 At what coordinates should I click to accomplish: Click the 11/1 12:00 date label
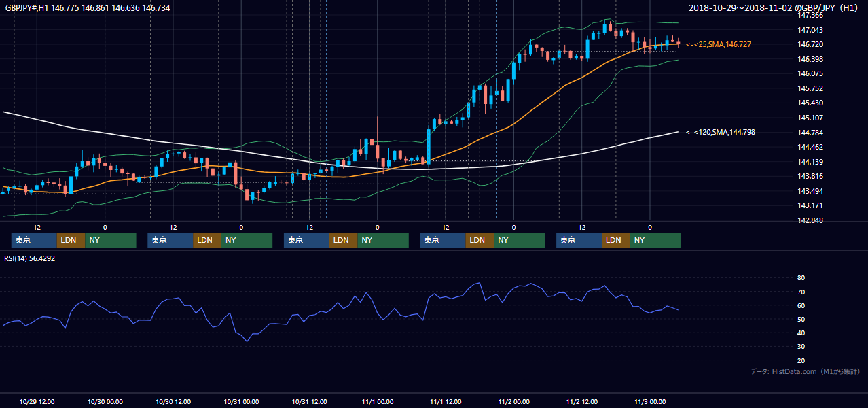(446, 402)
